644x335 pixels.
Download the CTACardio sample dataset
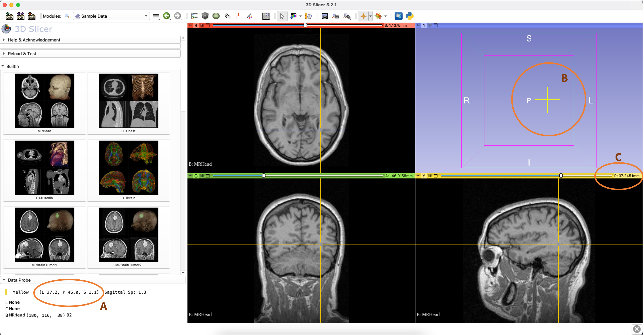tap(45, 170)
